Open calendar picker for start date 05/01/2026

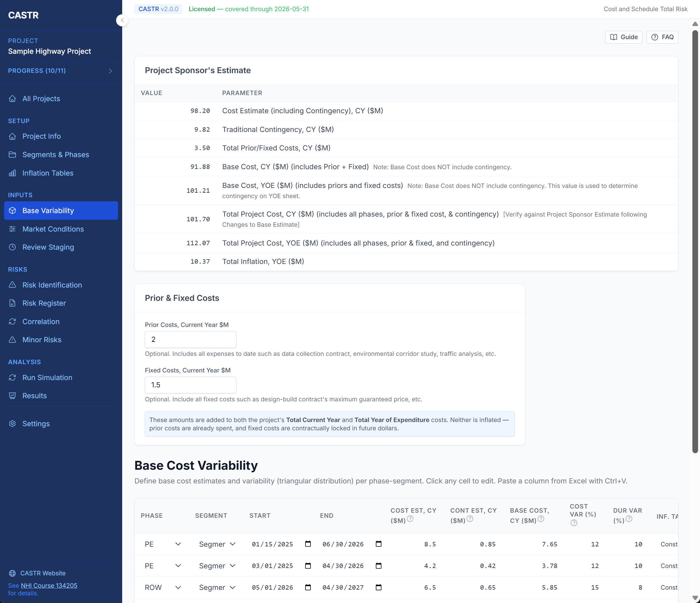[x=308, y=587]
